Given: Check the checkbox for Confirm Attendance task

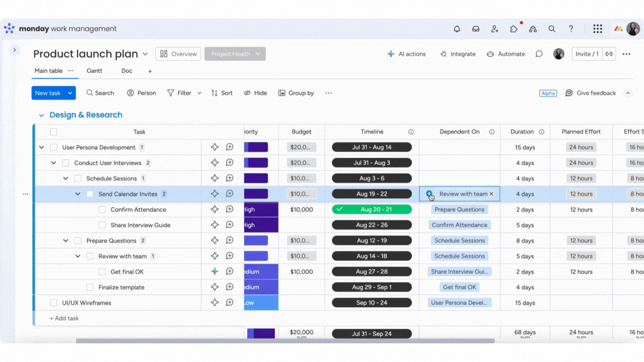Looking at the screenshot, I should click(101, 209).
